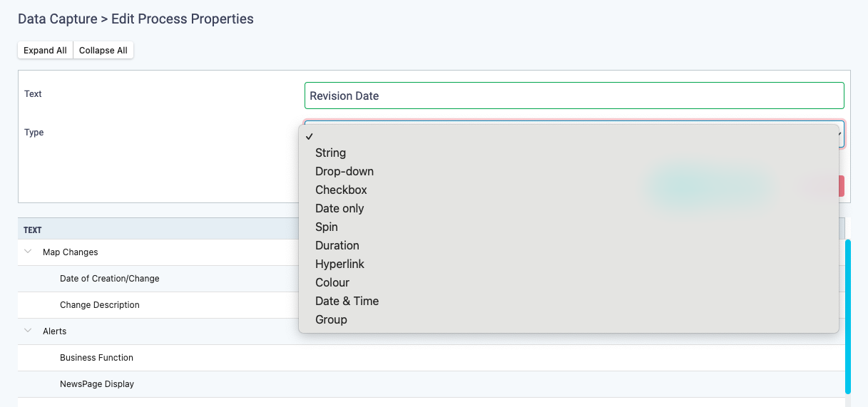Select Drop-down type option
This screenshot has height=407, width=868.
coord(568,171)
